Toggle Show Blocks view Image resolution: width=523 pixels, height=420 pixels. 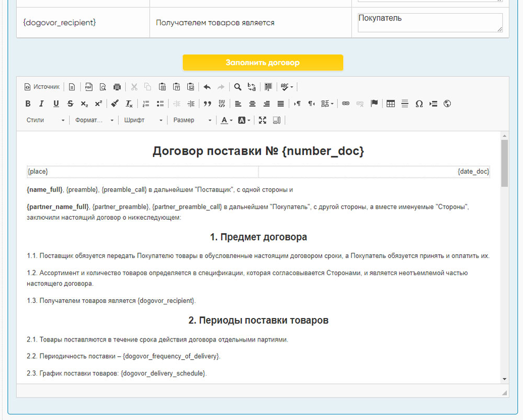(277, 120)
